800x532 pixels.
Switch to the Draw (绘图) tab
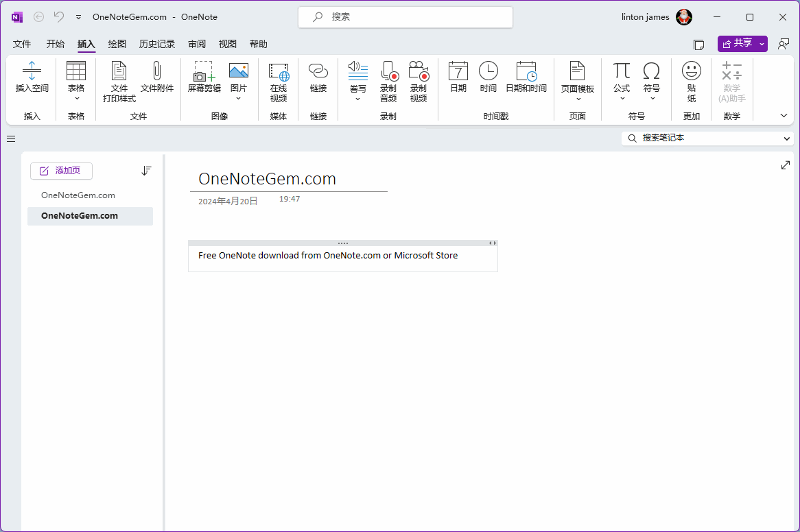click(x=117, y=44)
